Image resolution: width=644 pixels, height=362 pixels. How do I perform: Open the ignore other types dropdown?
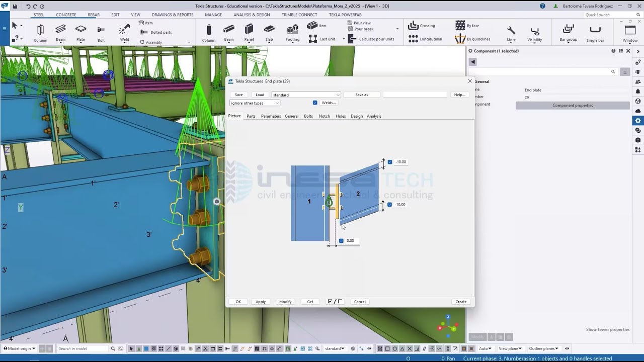[255, 103]
